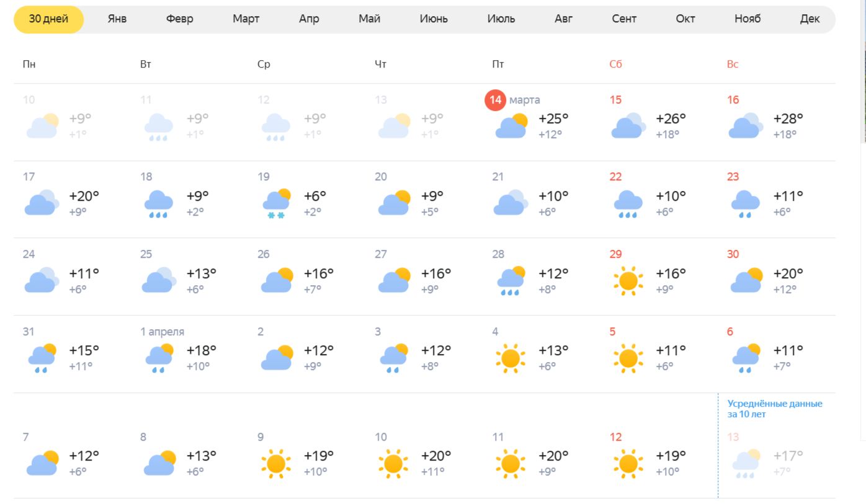Click the Усреднённые данные за 10 лет label
This screenshot has height=504, width=866.
click(x=775, y=409)
